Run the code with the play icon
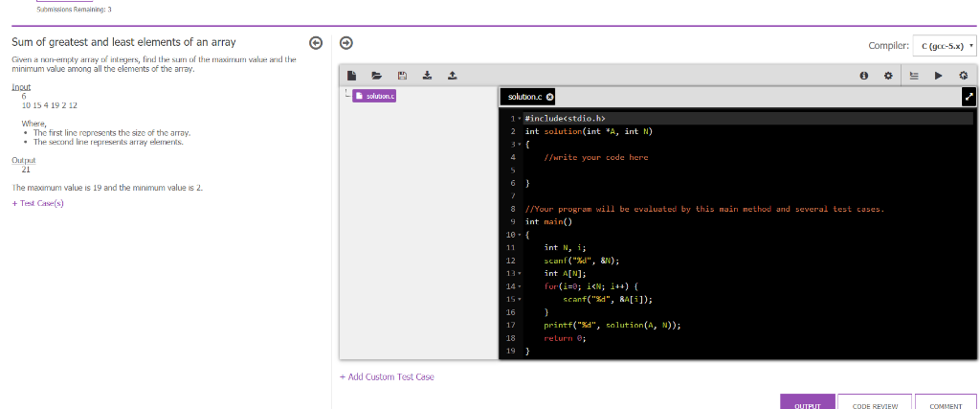980x409 pixels. coord(939,76)
